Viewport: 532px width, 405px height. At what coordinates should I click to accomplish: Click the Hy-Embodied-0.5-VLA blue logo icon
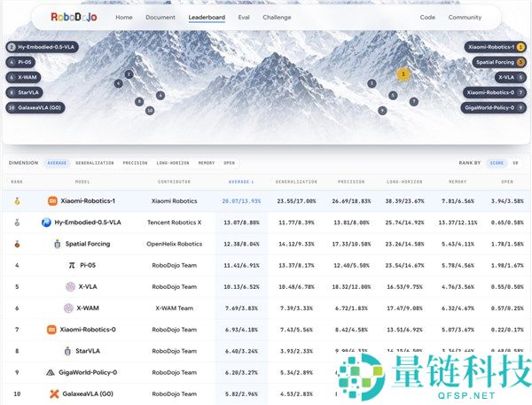(x=46, y=222)
